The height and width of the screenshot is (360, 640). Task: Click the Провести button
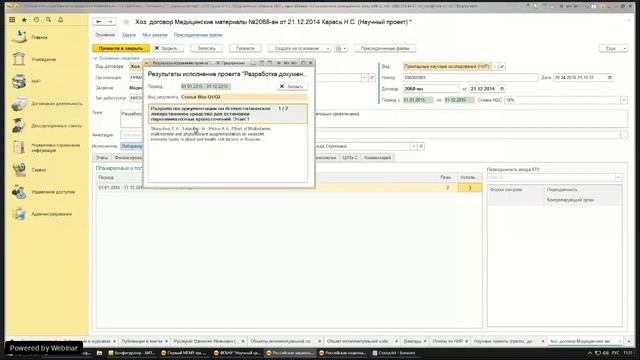[245, 48]
